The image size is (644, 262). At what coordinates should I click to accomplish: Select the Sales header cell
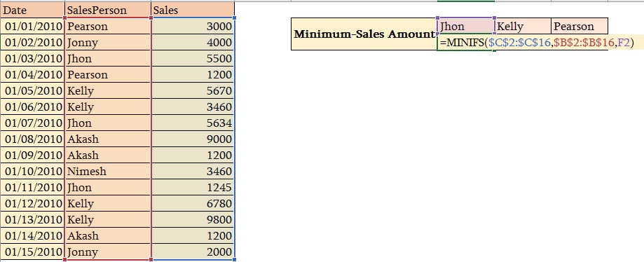point(193,10)
